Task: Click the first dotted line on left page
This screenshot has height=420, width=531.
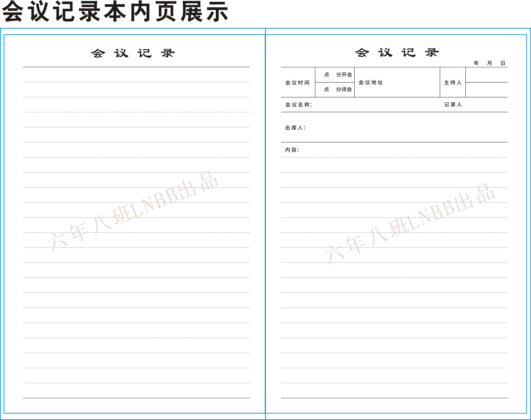Action: (x=136, y=82)
